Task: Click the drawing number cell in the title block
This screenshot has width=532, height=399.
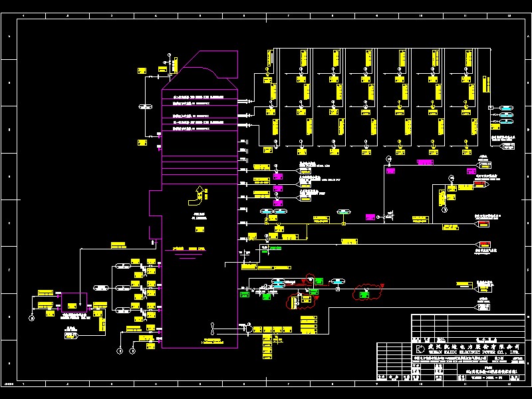Action: 487,378
